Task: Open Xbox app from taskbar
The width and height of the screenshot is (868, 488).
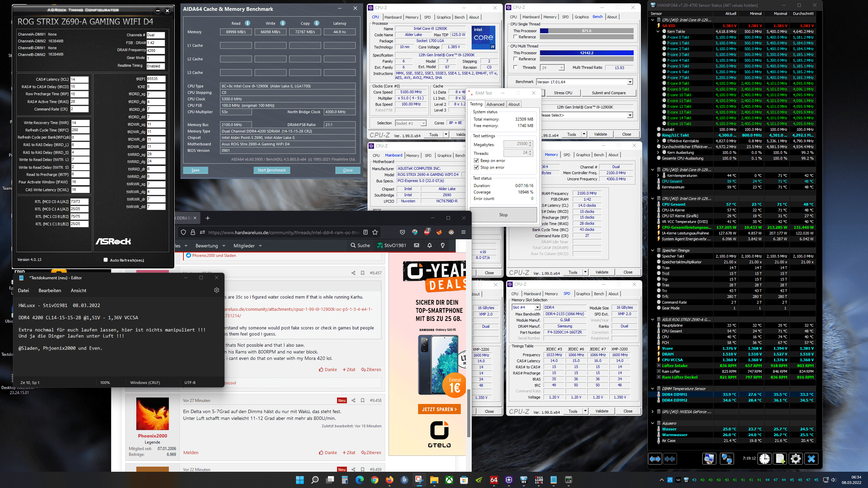Action: point(449,480)
